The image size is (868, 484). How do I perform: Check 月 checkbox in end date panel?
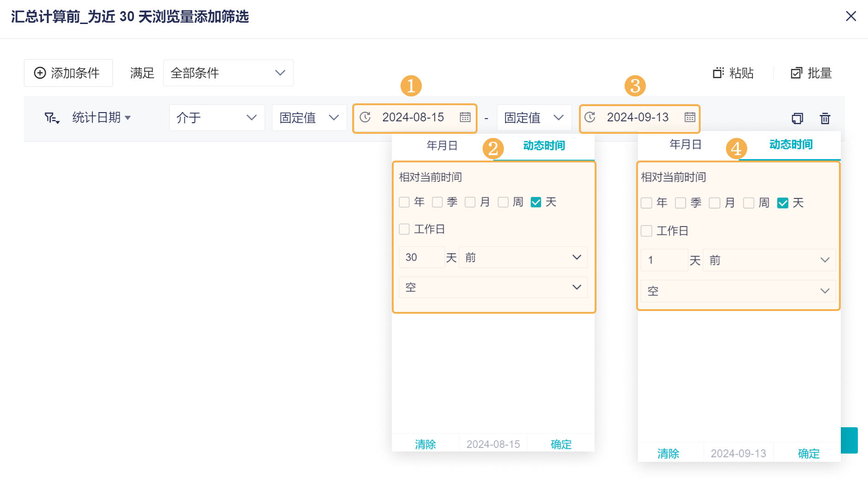(x=715, y=203)
